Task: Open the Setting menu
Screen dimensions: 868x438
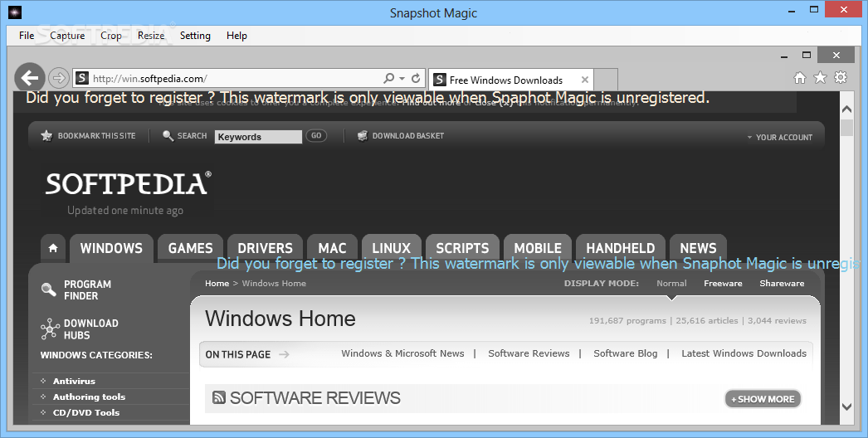Action: [195, 36]
